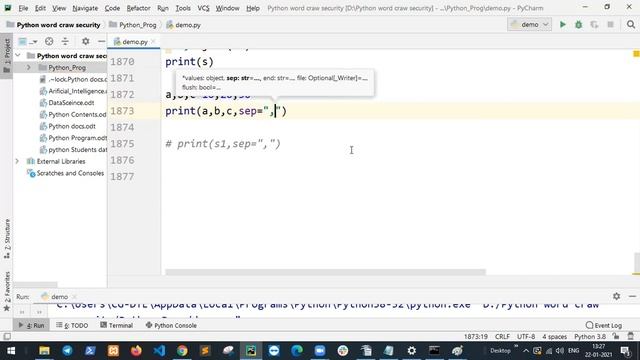The width and height of the screenshot is (640, 360).
Task: Click the yellow inspection warning indicator
Action: point(636,53)
